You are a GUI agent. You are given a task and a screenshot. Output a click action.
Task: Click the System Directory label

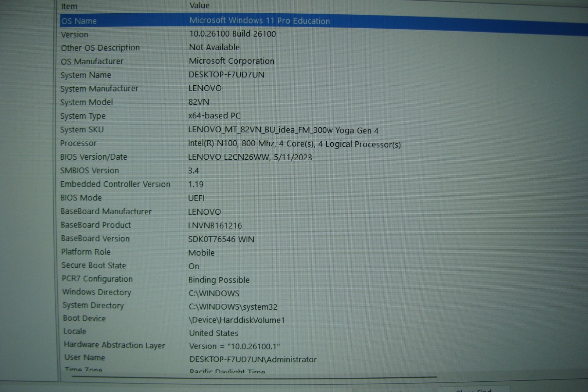coord(93,306)
